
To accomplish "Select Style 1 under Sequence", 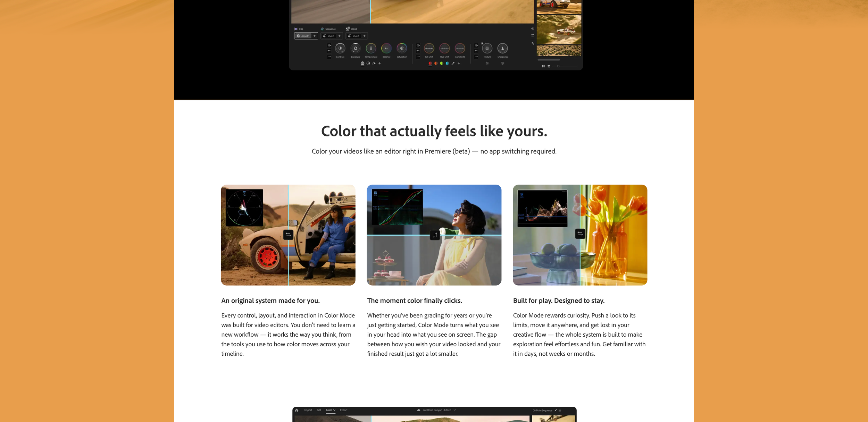I will [x=329, y=36].
